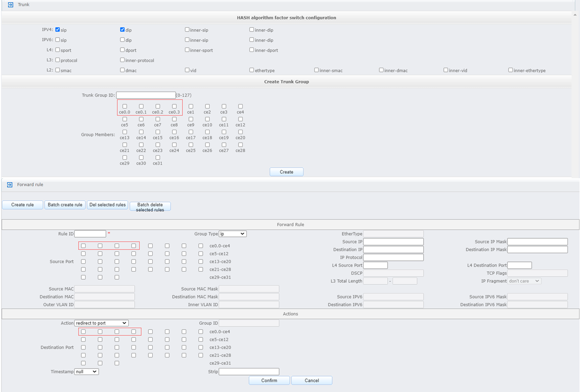Confirm the forward rule settings
Screen dimensions: 580x392
coord(269,380)
